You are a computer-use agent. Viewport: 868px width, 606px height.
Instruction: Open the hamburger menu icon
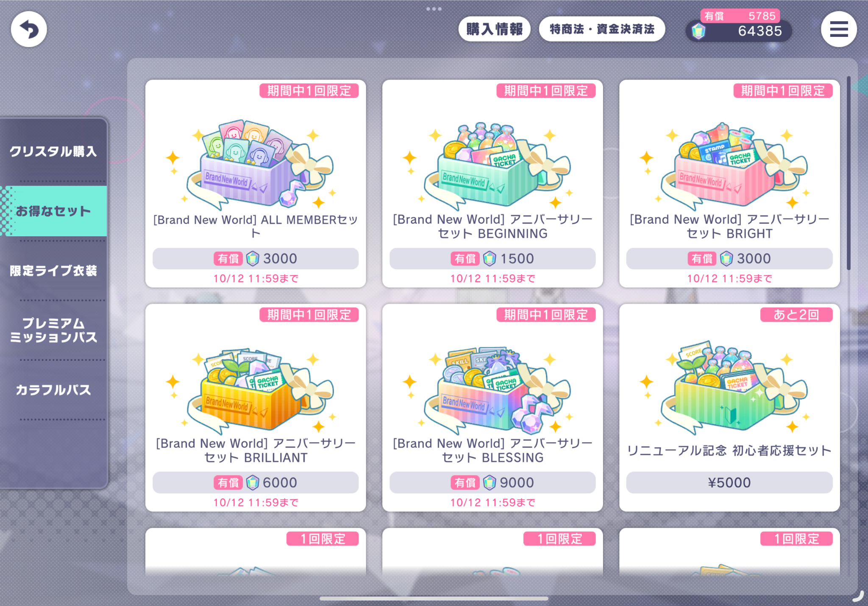click(x=839, y=29)
